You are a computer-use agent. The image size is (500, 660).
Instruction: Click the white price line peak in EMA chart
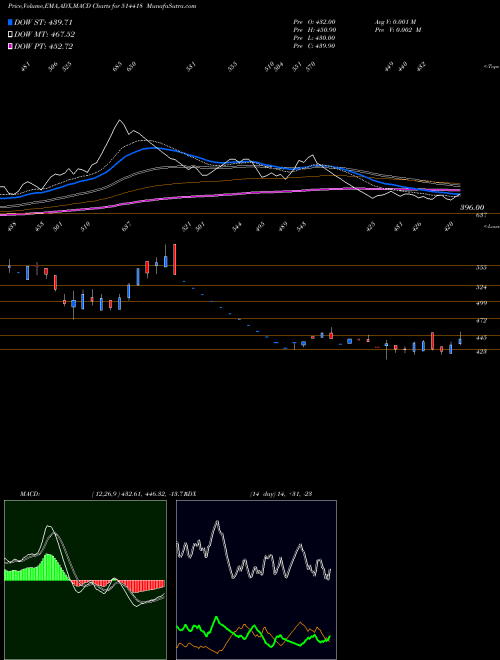tap(120, 121)
